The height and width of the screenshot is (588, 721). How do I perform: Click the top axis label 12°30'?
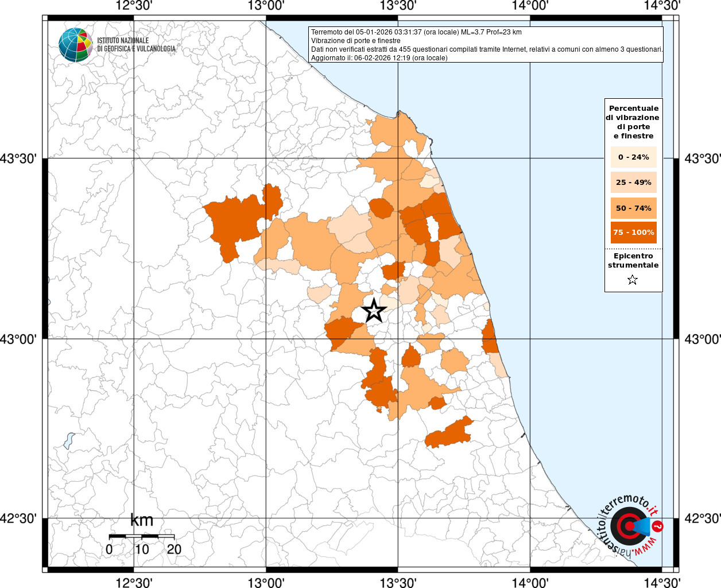point(134,5)
